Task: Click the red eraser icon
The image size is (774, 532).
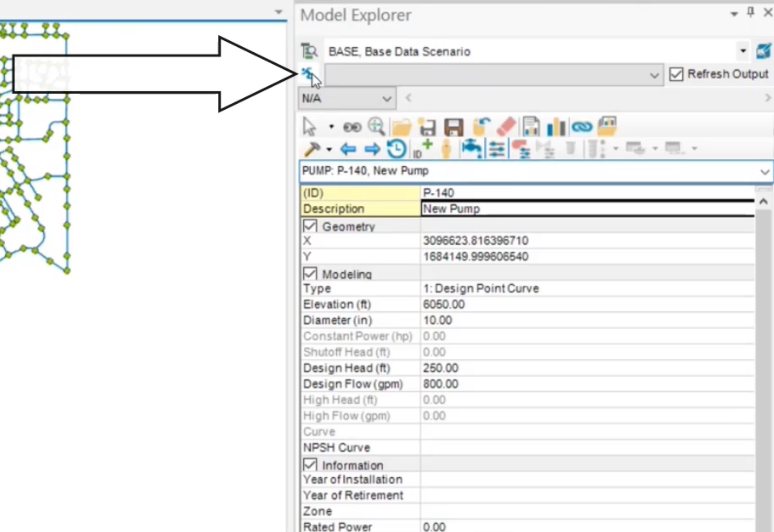Action: point(506,127)
